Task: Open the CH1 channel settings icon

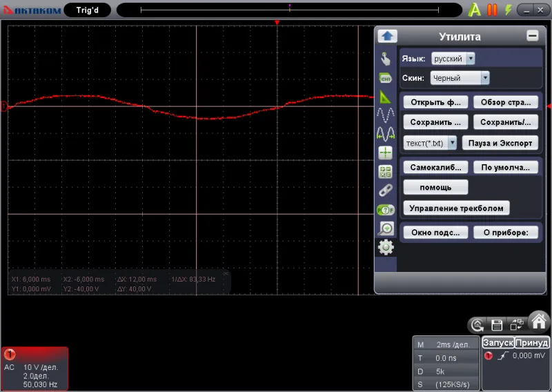Action: [x=386, y=78]
